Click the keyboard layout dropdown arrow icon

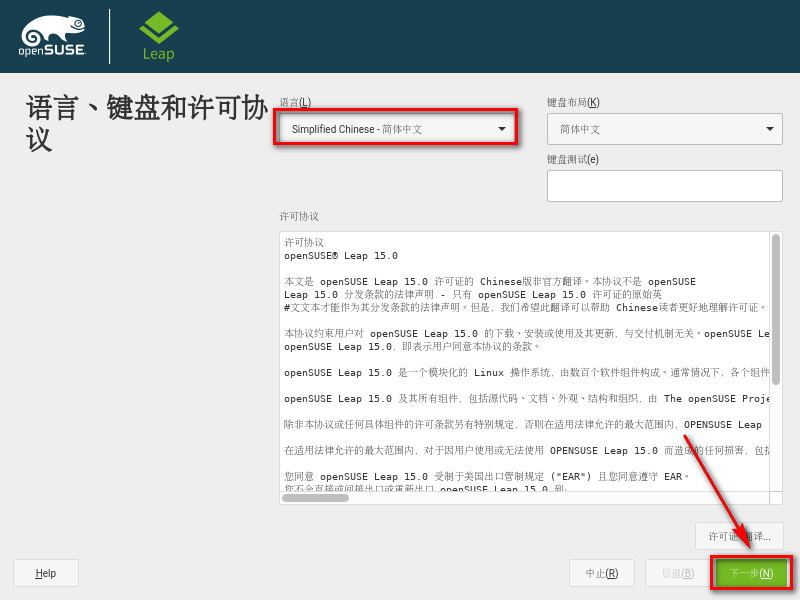770,129
